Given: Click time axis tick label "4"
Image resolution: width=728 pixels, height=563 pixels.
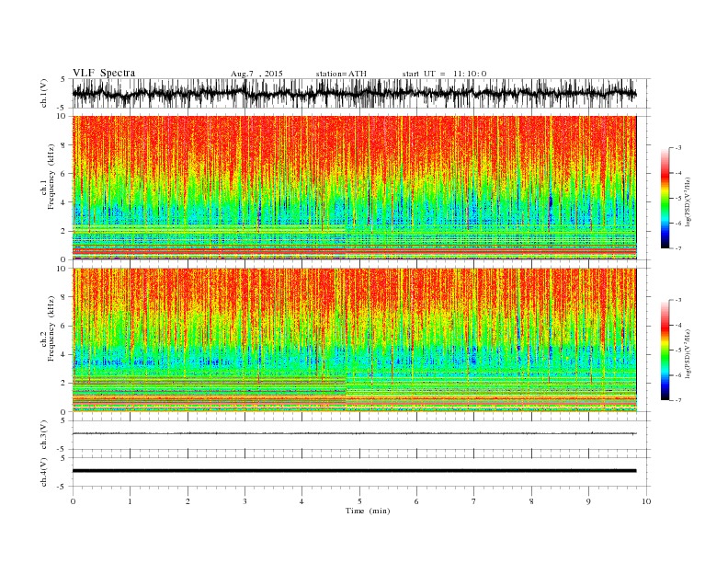Looking at the screenshot, I should pos(301,501).
